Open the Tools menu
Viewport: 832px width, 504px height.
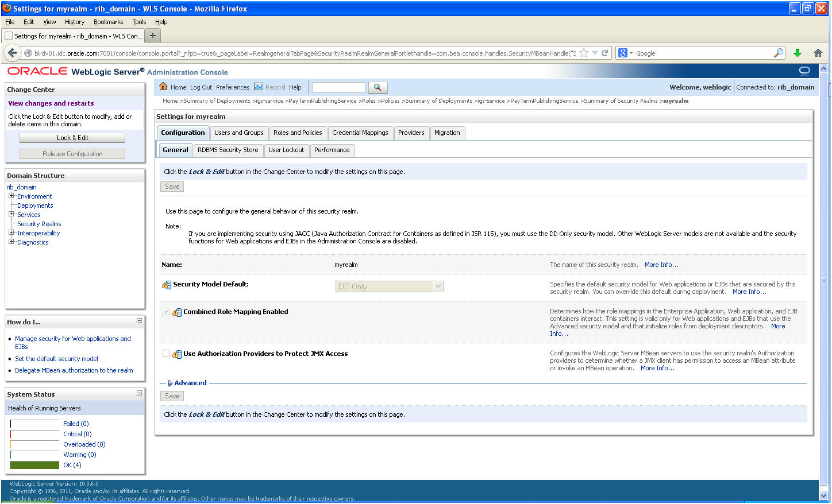click(139, 22)
